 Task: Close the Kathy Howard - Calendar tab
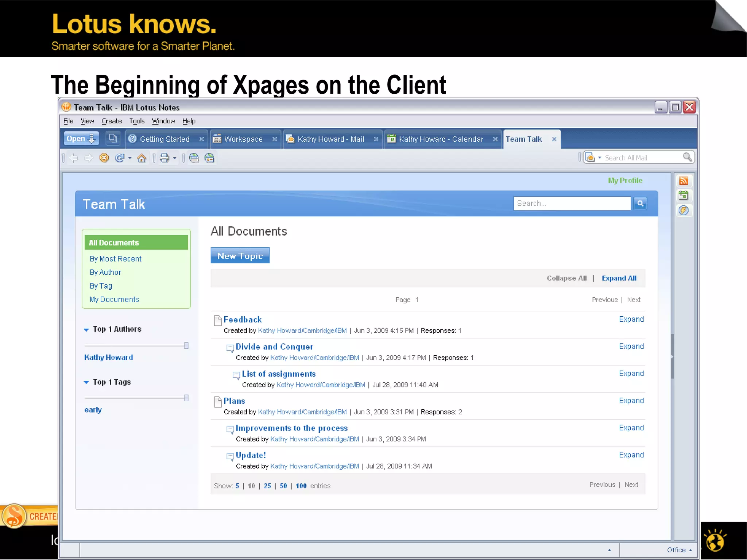[495, 139]
